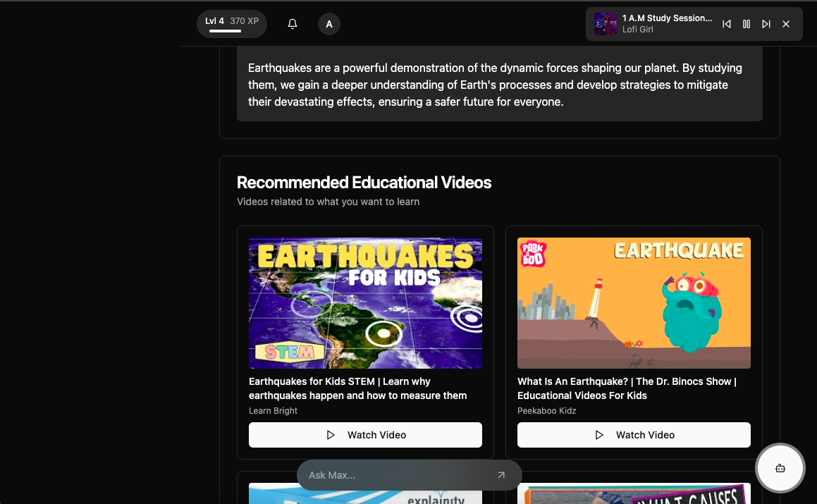Screen dimensions: 817x504
Task: Open the user avatar "A" menu
Action: [x=329, y=24]
